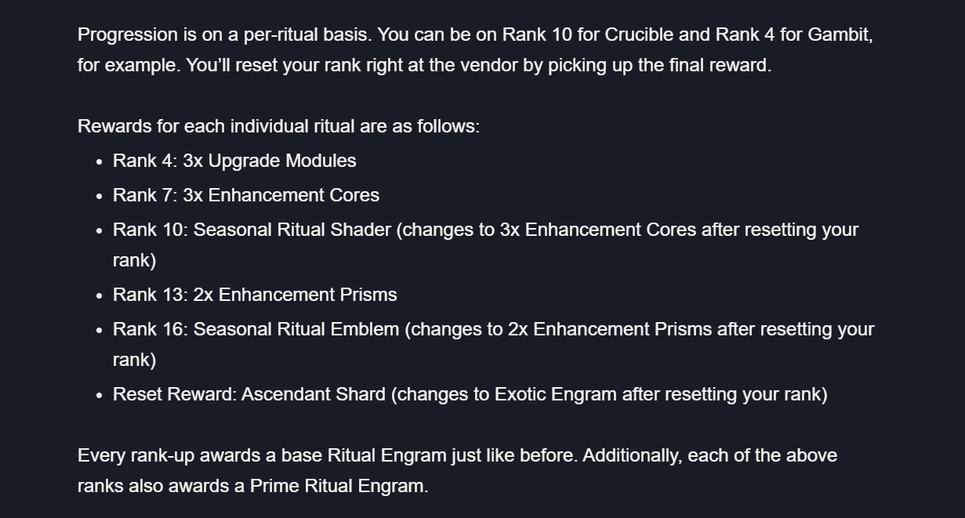Click the bullet dot before Reset Reward
The image size is (965, 518).
pyautogui.click(x=99, y=396)
